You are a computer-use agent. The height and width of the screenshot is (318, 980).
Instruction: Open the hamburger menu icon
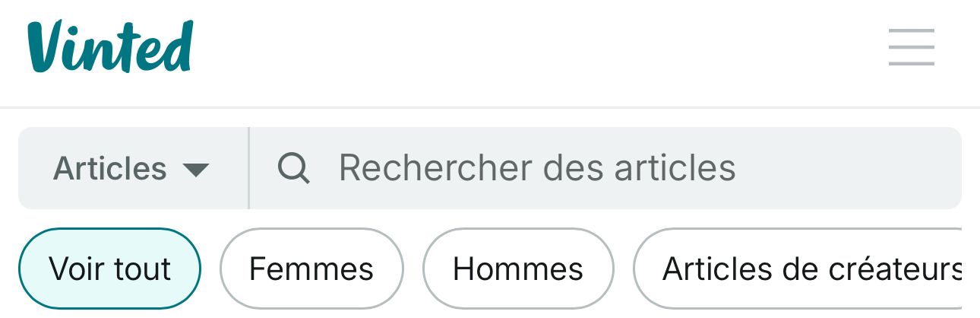point(912,47)
